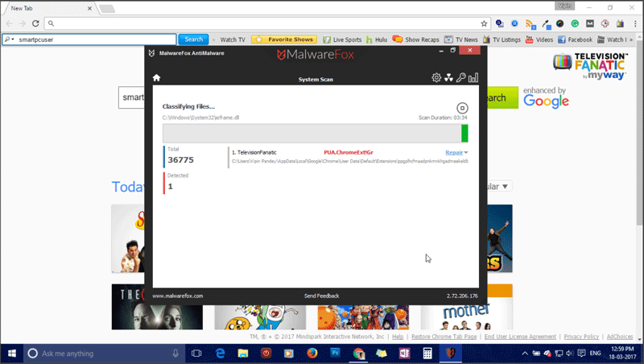The image size is (644, 364).
Task: Open File Explorer from taskbar
Action: [243, 354]
